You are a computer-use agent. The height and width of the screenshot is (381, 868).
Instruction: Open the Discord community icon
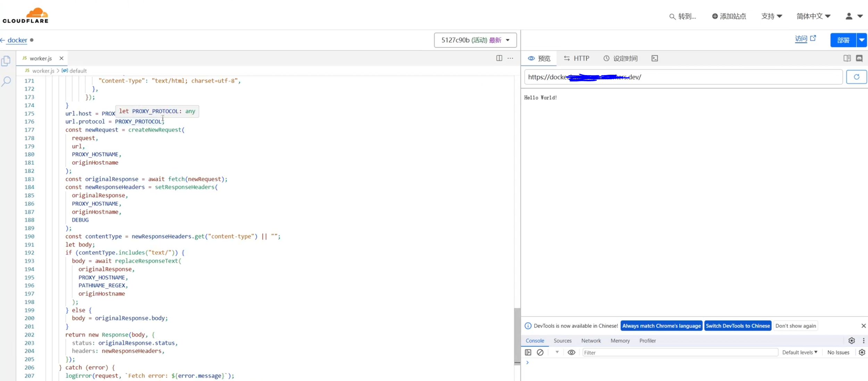coord(859,58)
